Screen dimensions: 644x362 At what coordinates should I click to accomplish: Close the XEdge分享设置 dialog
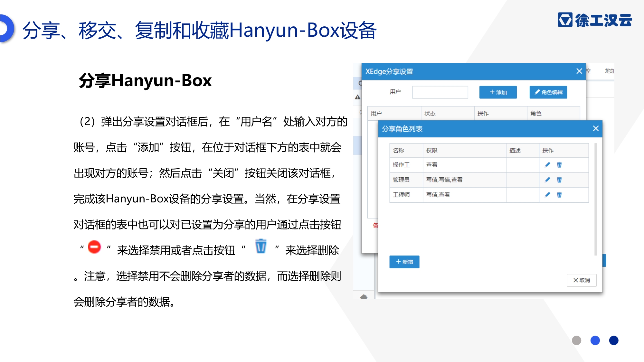(579, 71)
